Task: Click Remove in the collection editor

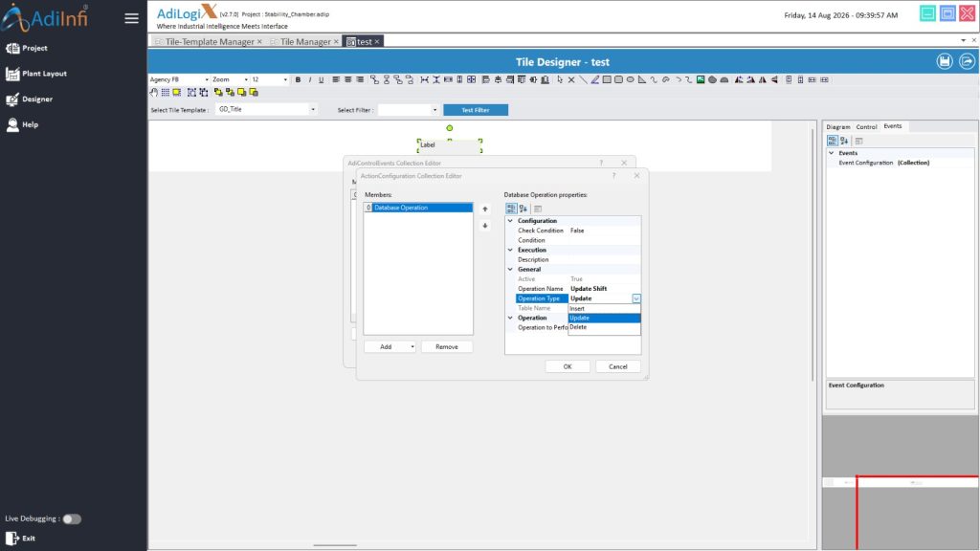Action: tap(447, 346)
